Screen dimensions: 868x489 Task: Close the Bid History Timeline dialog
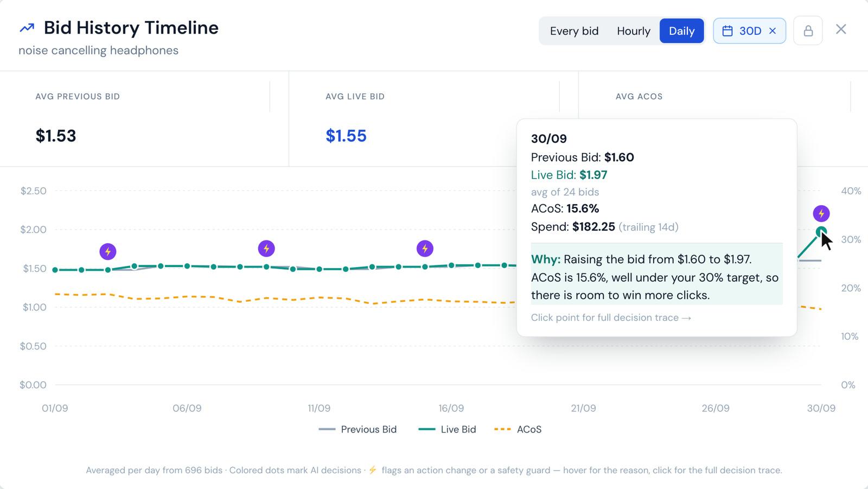coord(841,29)
